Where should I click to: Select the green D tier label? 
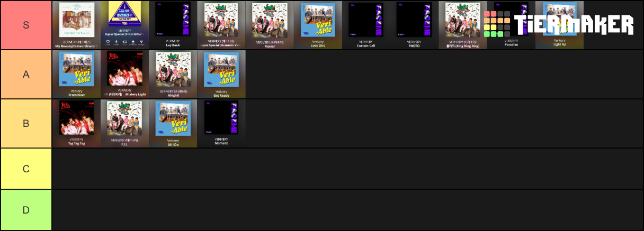pos(26,210)
